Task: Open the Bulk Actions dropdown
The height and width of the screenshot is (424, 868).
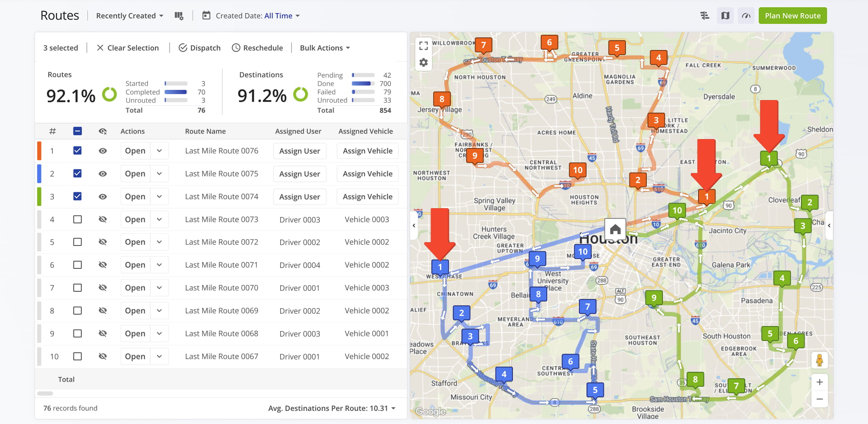Action: pyautogui.click(x=325, y=48)
